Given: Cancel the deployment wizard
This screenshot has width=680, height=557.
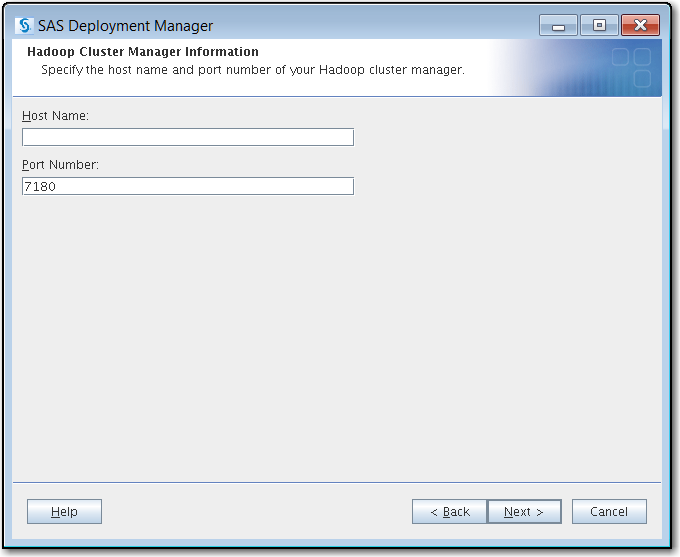Looking at the screenshot, I should click(609, 511).
